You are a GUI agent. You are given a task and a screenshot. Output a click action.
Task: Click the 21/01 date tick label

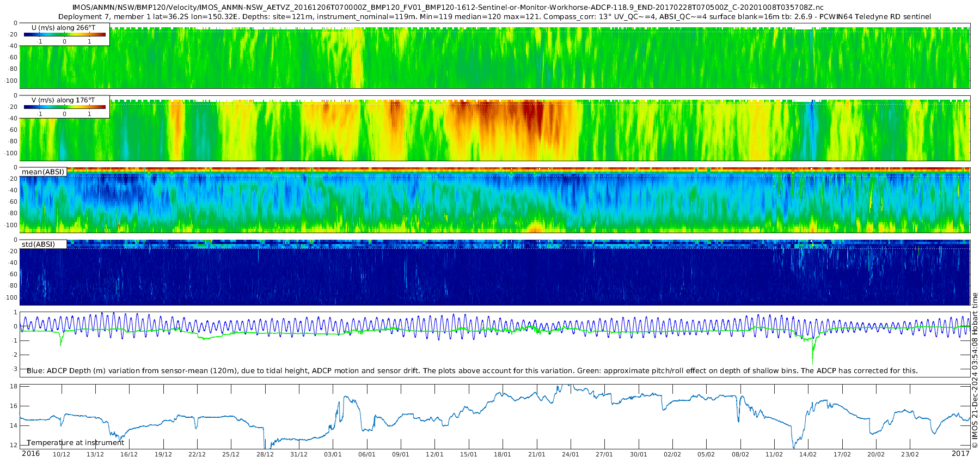tap(536, 454)
